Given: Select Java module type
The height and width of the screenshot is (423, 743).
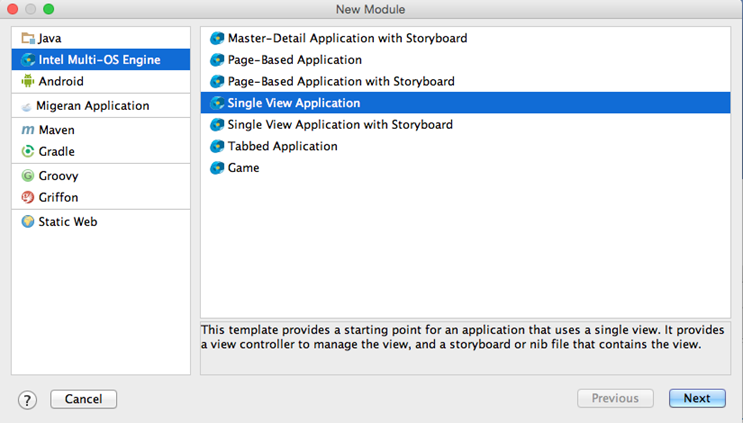Looking at the screenshot, I should click(x=101, y=38).
